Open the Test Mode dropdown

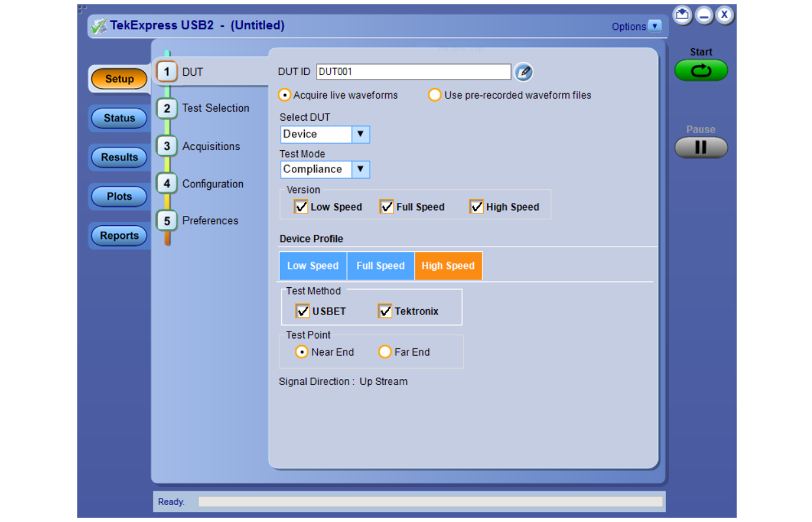(360, 170)
